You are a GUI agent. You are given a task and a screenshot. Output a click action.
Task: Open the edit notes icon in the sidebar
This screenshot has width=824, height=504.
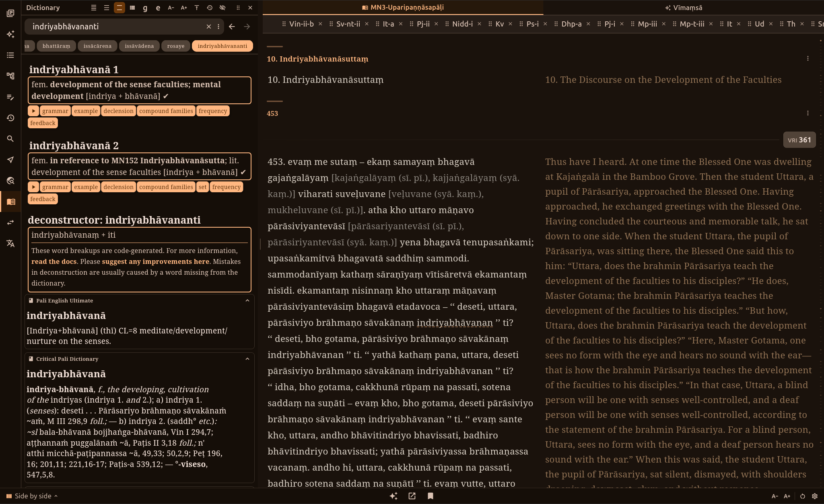10,97
